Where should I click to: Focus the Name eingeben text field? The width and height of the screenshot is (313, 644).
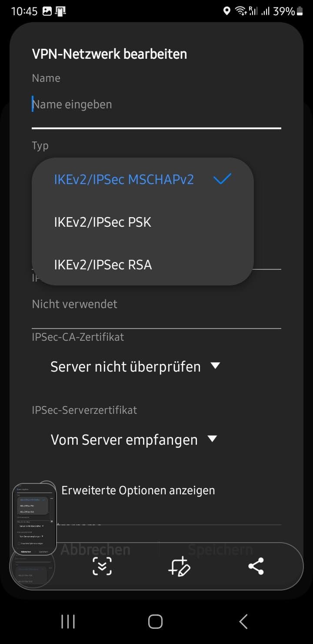click(x=156, y=104)
